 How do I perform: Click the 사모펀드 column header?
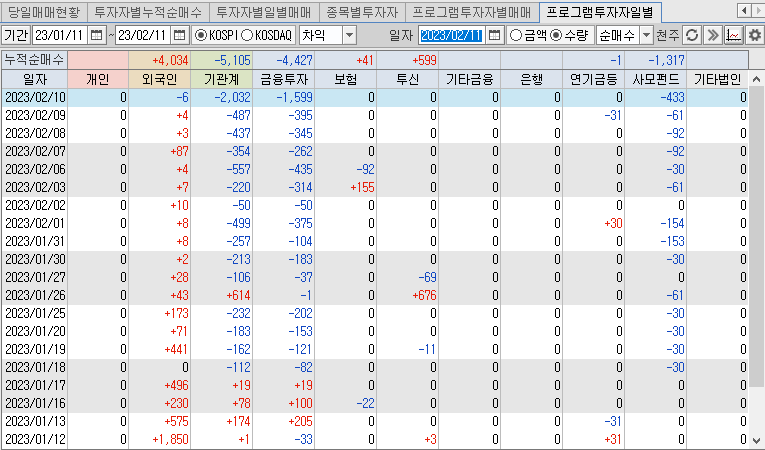[655, 79]
